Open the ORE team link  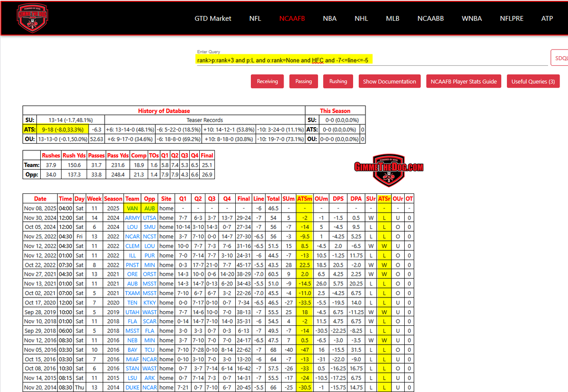click(133, 274)
